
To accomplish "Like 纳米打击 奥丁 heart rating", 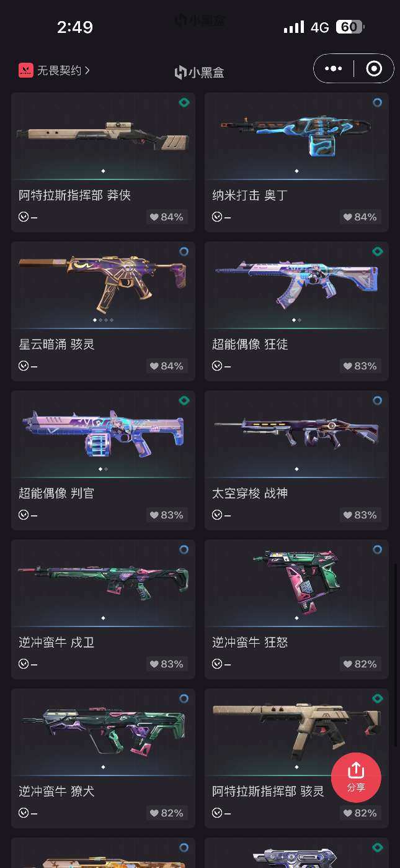I will click(x=360, y=217).
